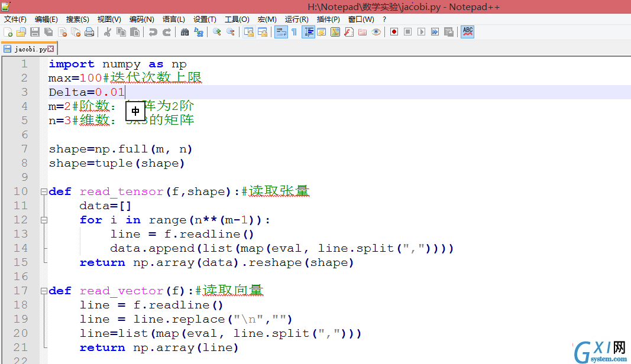This screenshot has height=364, width=631.
Task: Cut selected text with scissors icon
Action: pos(108,32)
